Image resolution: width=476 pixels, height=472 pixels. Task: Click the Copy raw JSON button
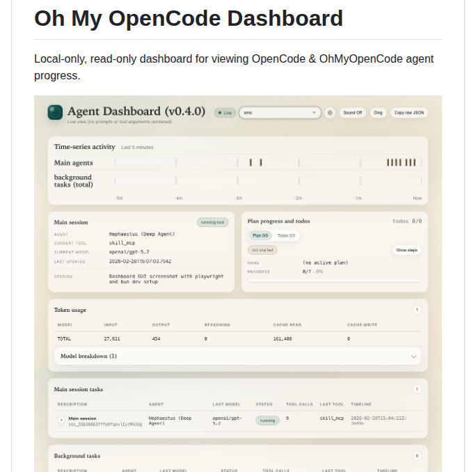(409, 113)
